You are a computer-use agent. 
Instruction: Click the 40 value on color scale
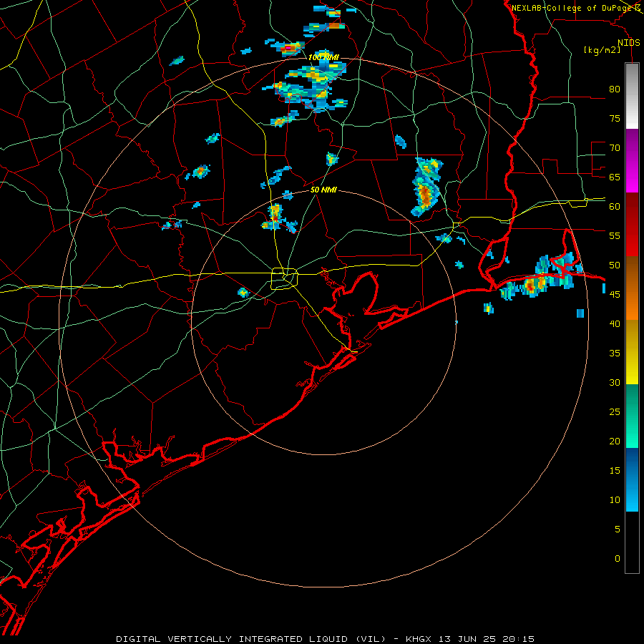(x=615, y=323)
